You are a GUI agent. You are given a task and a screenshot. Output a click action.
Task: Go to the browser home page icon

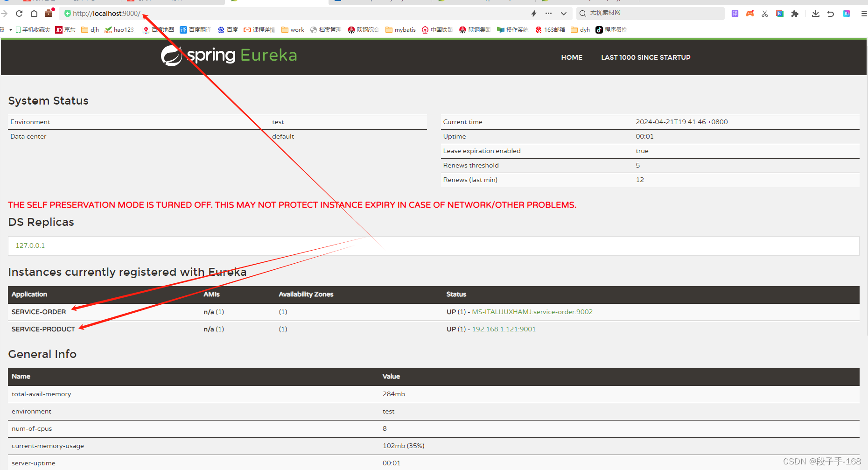[x=34, y=14]
